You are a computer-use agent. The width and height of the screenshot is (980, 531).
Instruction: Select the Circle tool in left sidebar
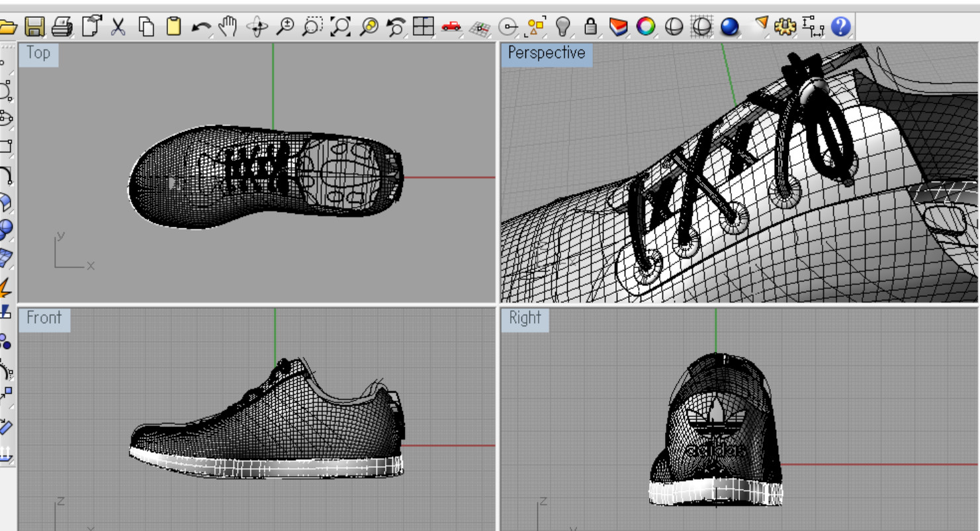tap(5, 90)
